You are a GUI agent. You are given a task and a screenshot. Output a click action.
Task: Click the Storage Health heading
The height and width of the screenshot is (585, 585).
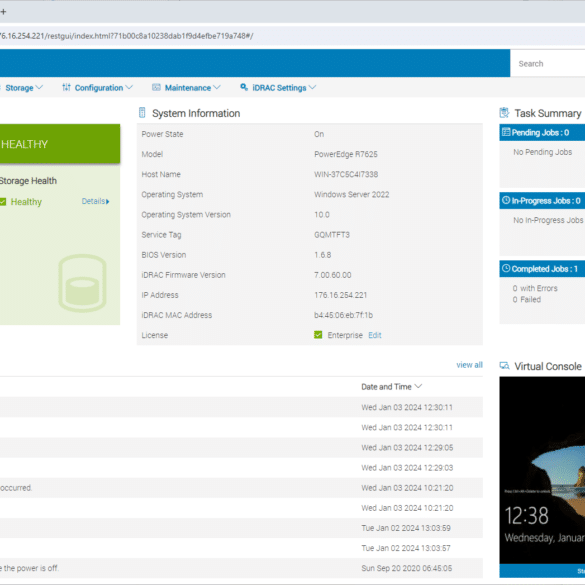[x=28, y=181]
